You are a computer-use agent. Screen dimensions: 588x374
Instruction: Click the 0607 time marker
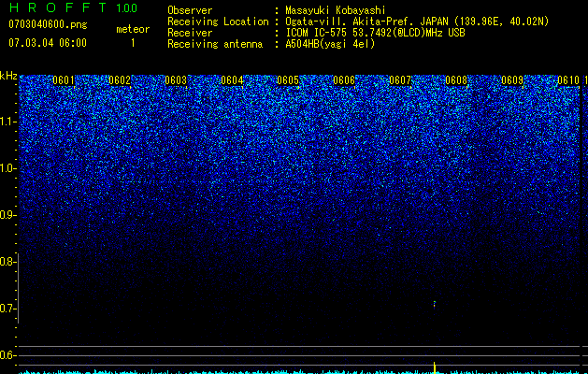coord(400,80)
